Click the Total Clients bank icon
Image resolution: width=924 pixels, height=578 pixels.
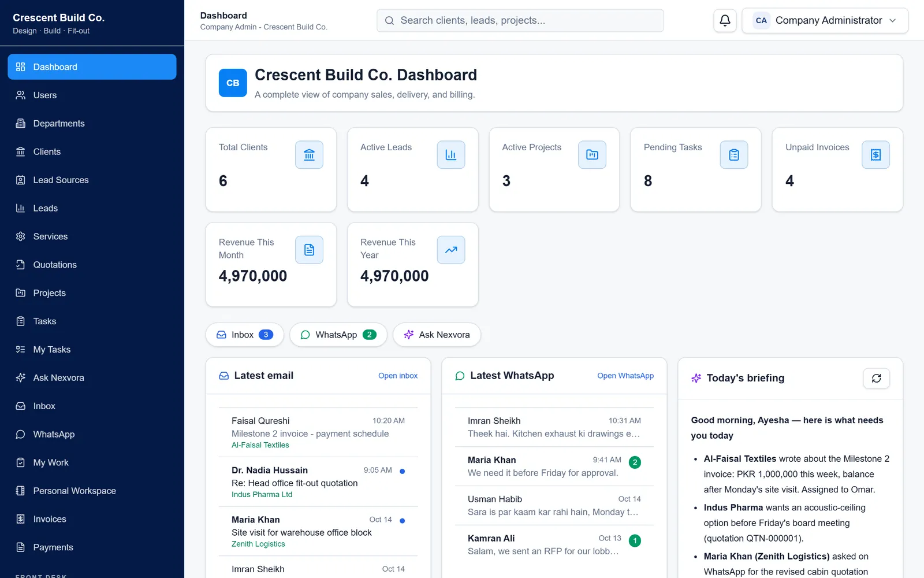point(309,155)
